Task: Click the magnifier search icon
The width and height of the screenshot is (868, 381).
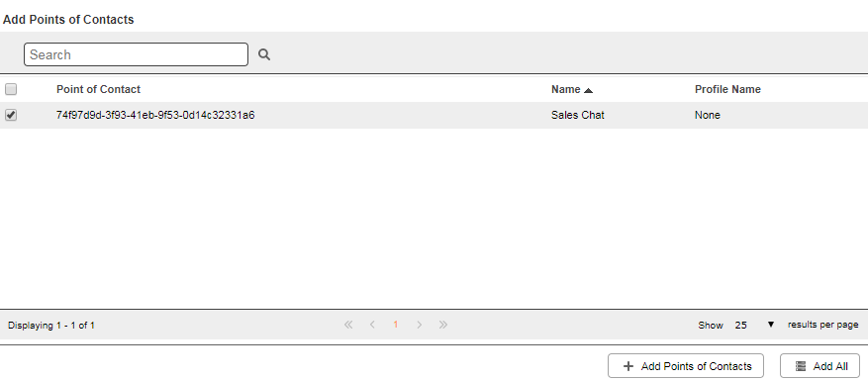Action: [264, 54]
